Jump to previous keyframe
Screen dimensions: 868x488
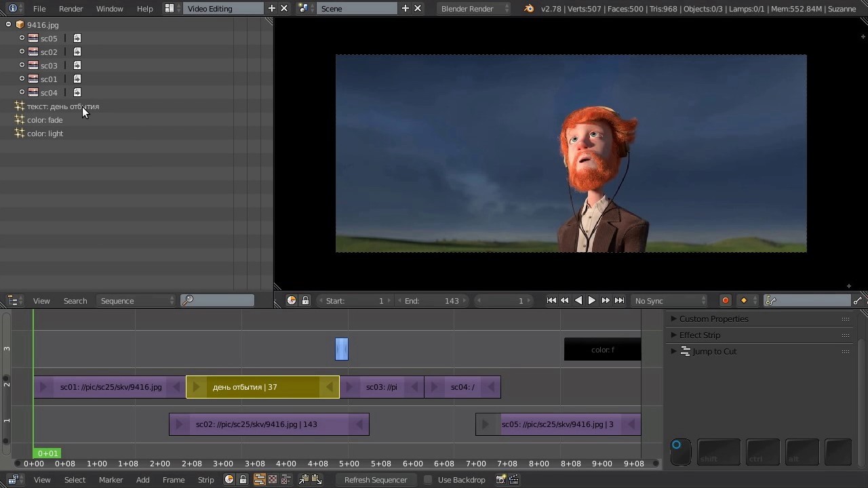coord(564,301)
